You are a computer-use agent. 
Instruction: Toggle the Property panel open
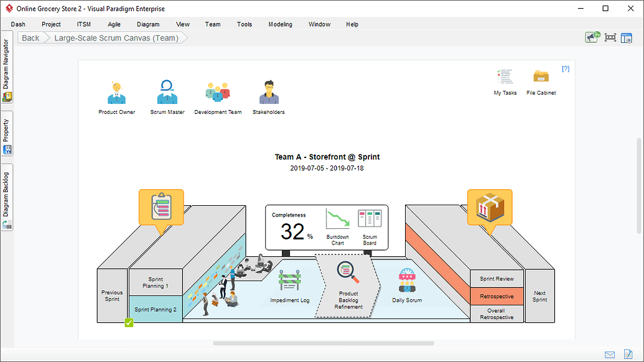pyautogui.click(x=6, y=134)
